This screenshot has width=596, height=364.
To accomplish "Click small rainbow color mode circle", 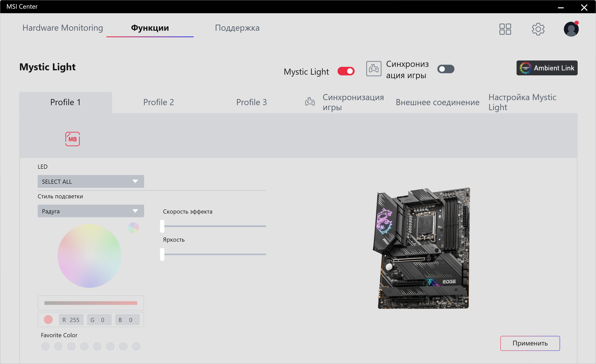I will (x=133, y=227).
